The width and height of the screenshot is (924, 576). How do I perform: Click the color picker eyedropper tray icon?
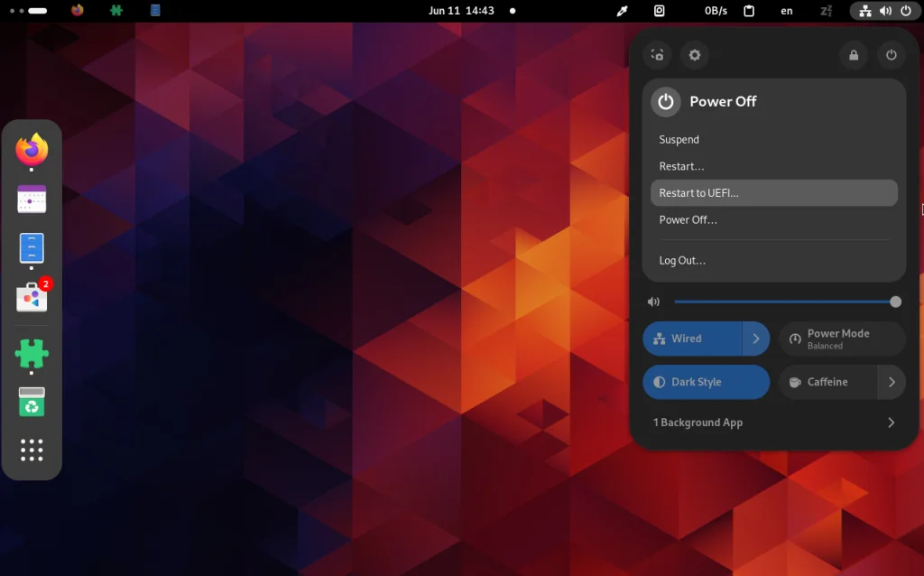click(622, 11)
